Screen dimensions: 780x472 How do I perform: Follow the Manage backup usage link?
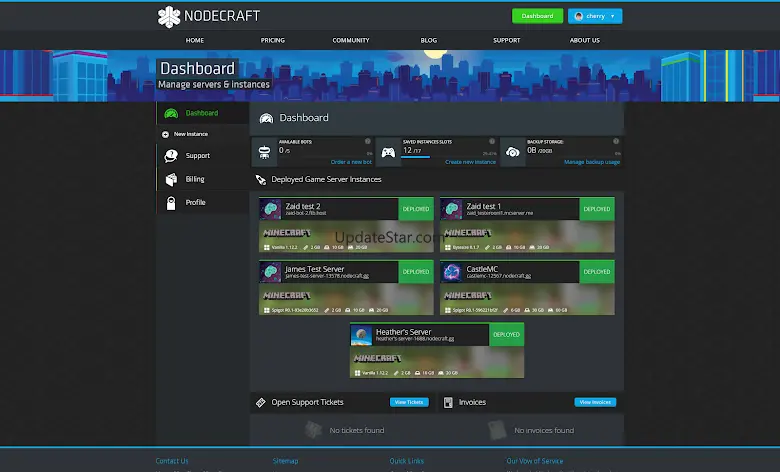[592, 162]
